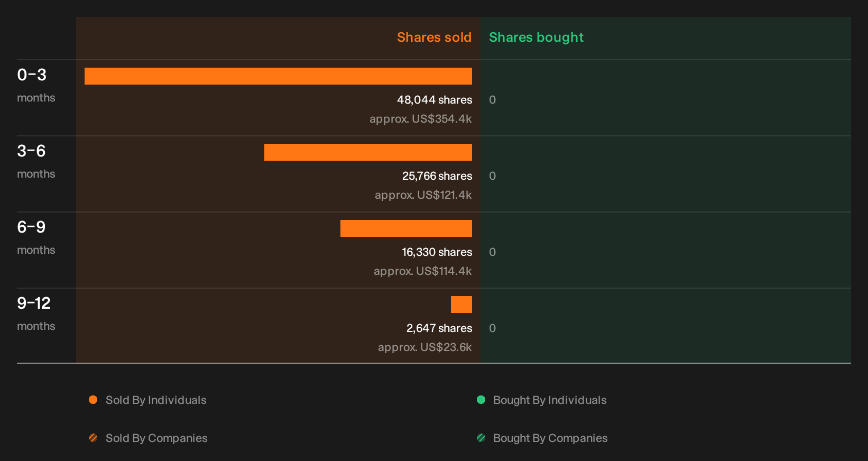
Task: Click the 0-3 row label
Action: (32, 75)
